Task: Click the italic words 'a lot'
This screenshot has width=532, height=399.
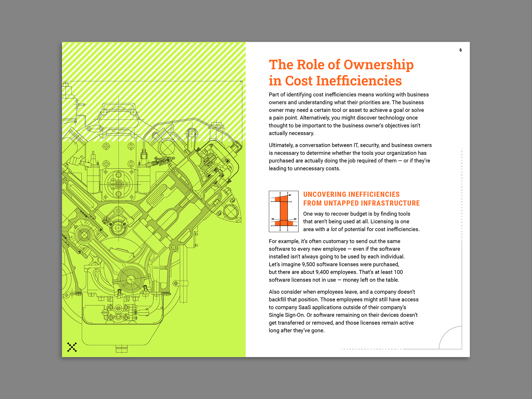Action: (x=331, y=229)
